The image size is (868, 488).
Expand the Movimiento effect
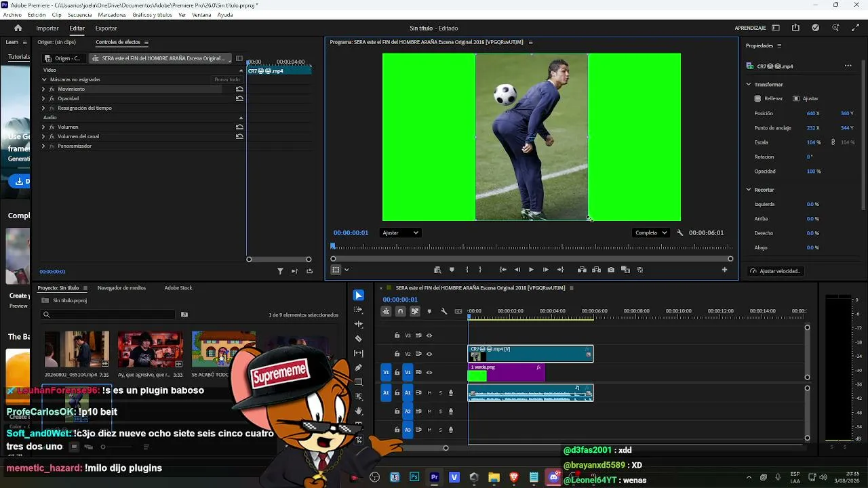[x=43, y=89]
